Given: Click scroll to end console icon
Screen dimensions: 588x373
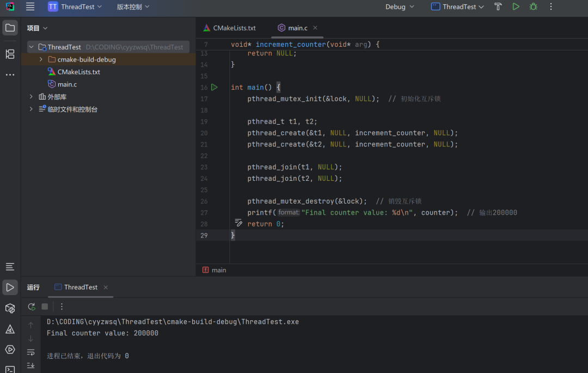Looking at the screenshot, I should (x=30, y=365).
